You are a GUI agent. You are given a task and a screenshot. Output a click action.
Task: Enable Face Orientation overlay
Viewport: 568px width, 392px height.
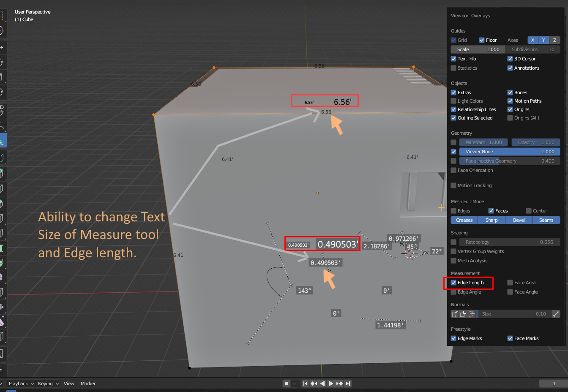(453, 170)
